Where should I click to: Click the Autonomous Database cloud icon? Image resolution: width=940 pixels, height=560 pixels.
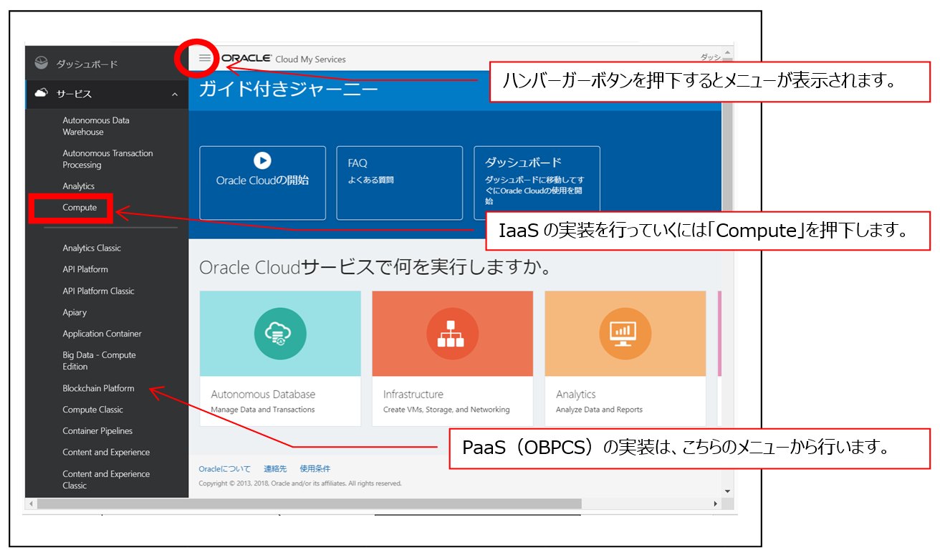tap(279, 333)
